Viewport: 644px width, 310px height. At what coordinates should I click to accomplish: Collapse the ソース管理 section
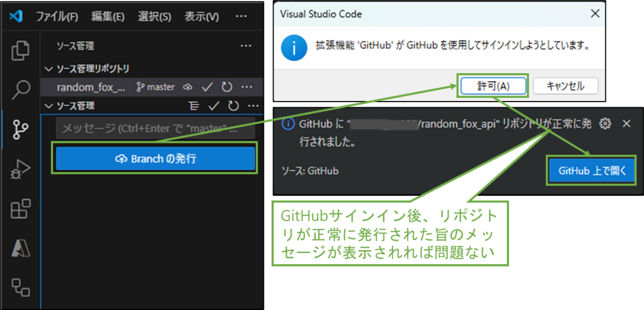pos(49,106)
